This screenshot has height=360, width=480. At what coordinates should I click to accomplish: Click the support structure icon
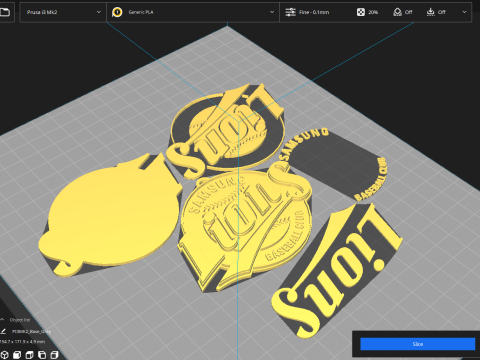(397, 12)
